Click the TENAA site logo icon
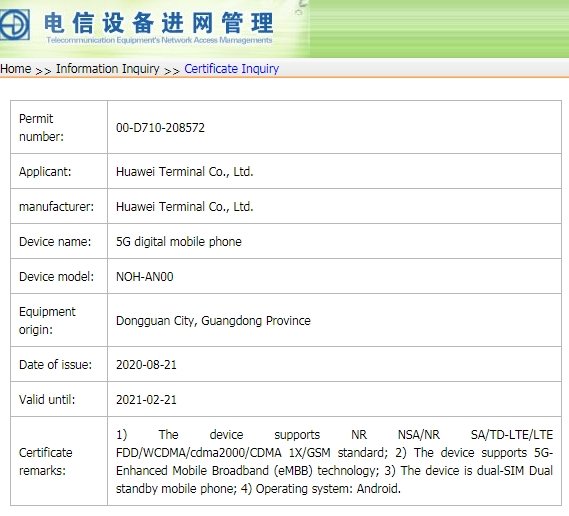The image size is (569, 516). tap(15, 25)
